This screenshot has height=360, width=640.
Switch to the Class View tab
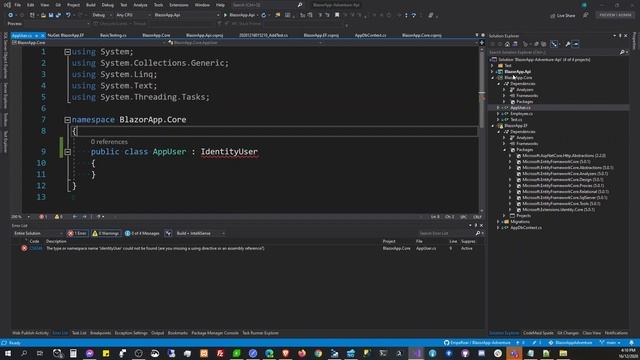[x=591, y=333]
